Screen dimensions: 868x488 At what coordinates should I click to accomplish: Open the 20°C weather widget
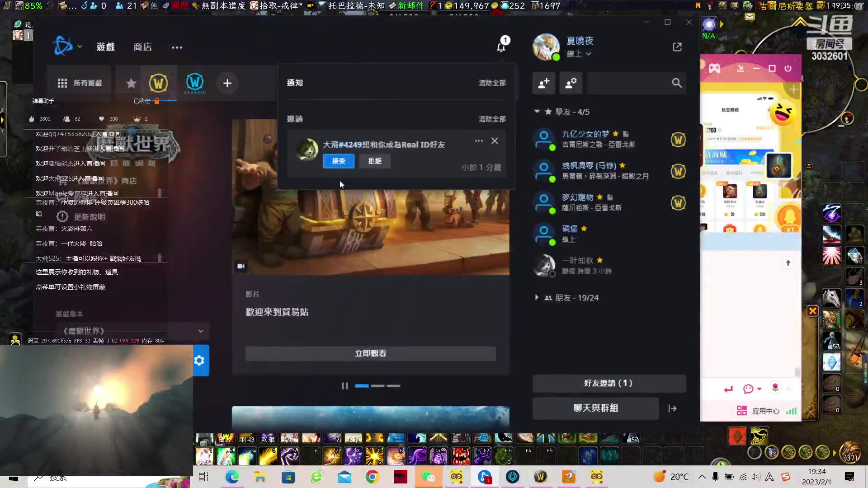pyautogui.click(x=670, y=477)
